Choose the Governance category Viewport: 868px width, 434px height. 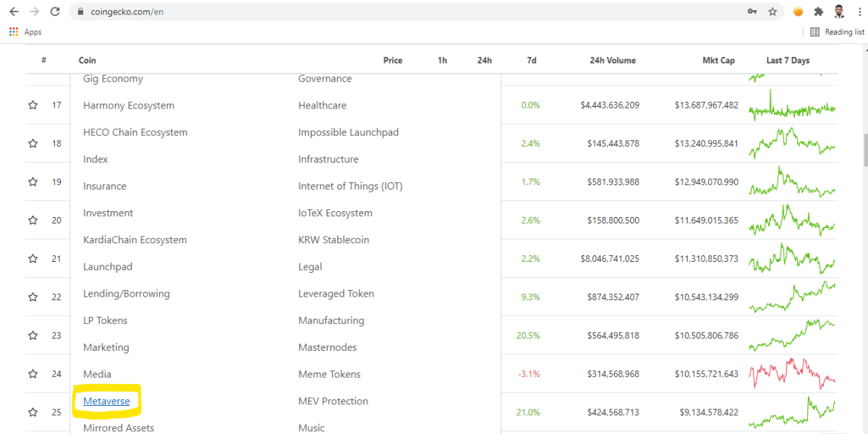[x=325, y=79]
